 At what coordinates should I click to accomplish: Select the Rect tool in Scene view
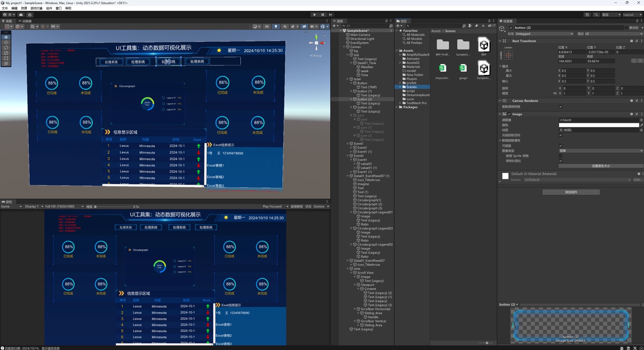(x=6, y=58)
